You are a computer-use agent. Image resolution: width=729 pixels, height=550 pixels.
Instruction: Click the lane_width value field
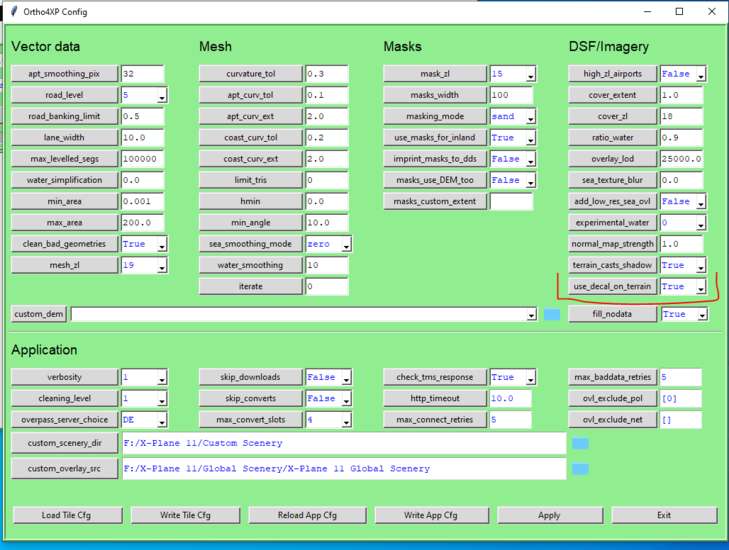click(142, 138)
